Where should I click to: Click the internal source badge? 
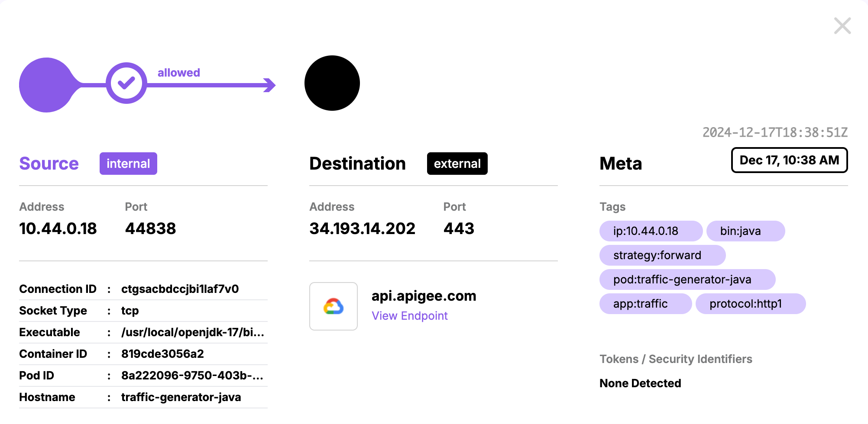[x=128, y=164]
